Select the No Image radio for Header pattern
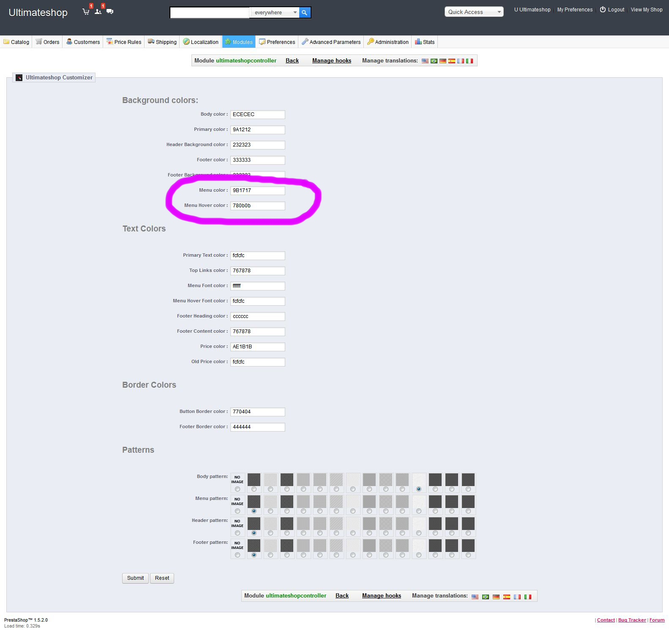 coord(238,533)
